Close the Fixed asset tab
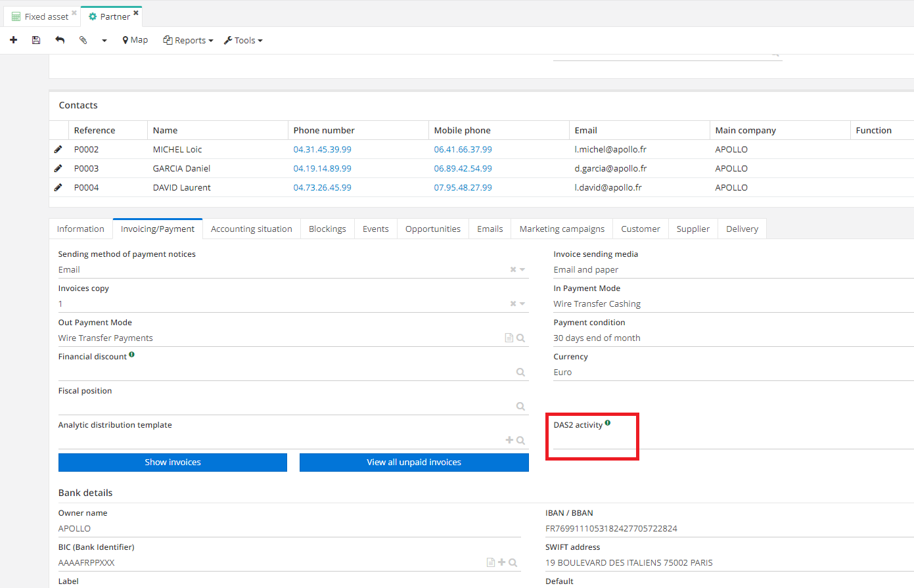Image resolution: width=914 pixels, height=588 pixels. (x=74, y=12)
